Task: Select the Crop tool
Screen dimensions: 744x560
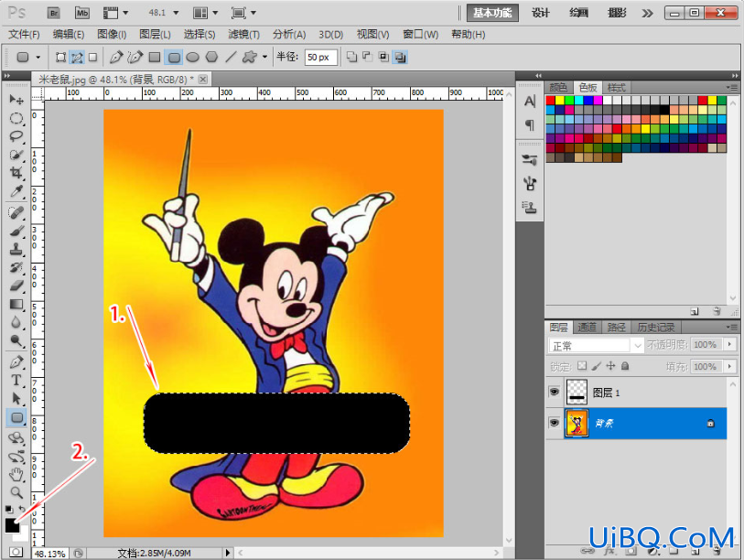Action: pyautogui.click(x=16, y=173)
